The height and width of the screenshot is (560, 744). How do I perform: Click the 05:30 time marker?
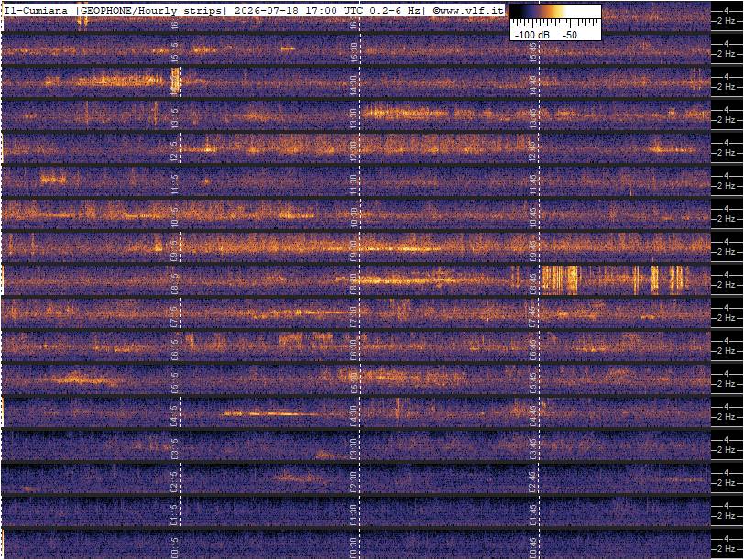pyautogui.click(x=354, y=383)
